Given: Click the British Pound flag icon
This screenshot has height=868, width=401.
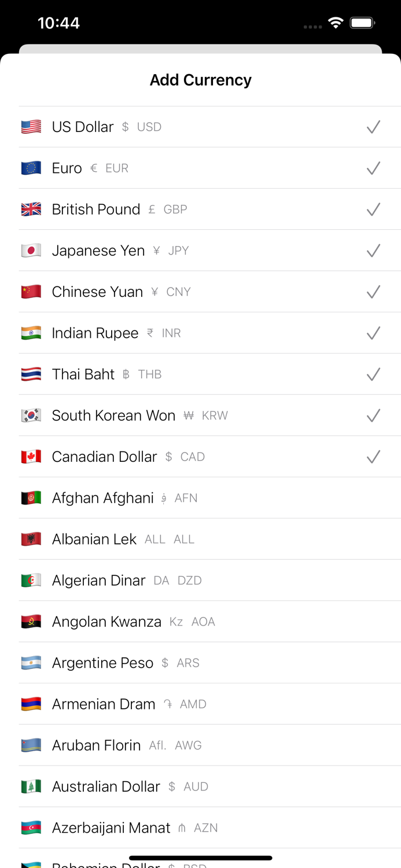Looking at the screenshot, I should point(31,209).
